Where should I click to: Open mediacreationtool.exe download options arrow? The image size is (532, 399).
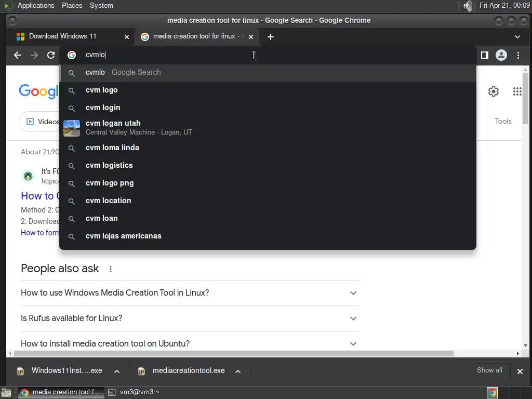tap(238, 371)
